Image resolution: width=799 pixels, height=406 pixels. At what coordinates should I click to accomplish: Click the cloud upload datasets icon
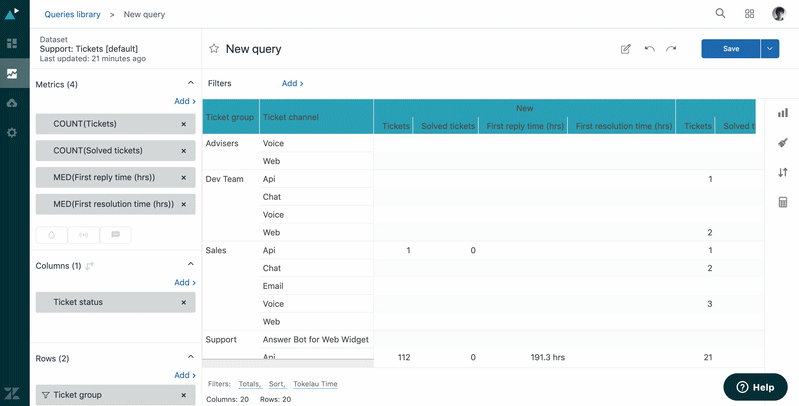point(12,103)
